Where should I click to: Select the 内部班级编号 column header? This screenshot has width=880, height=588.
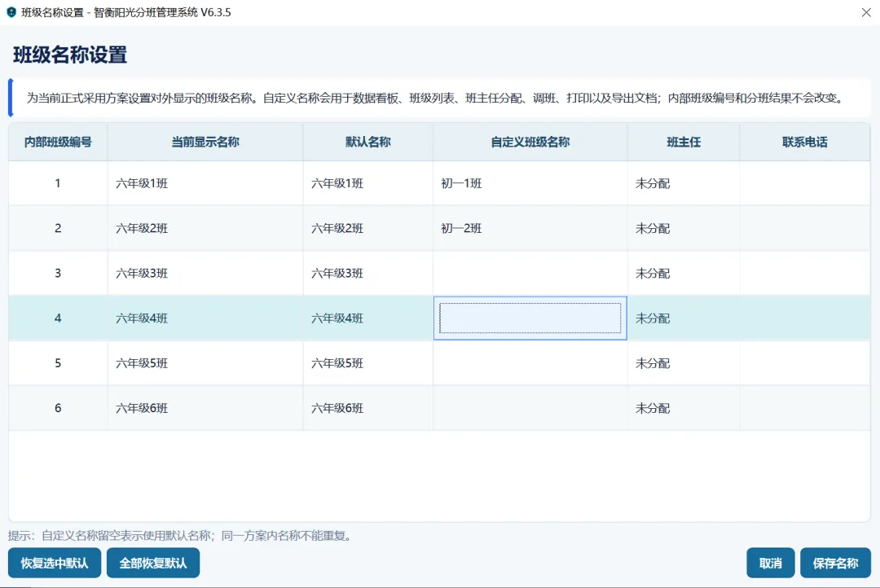tap(58, 142)
